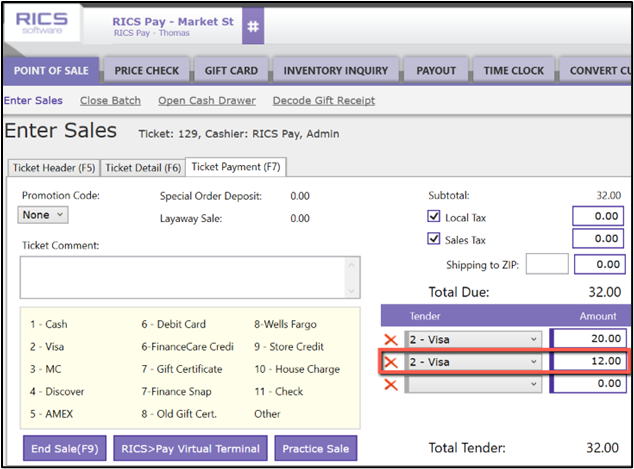Screen dimensions: 634x469
Task: Click the Tender column header
Action: tap(425, 316)
